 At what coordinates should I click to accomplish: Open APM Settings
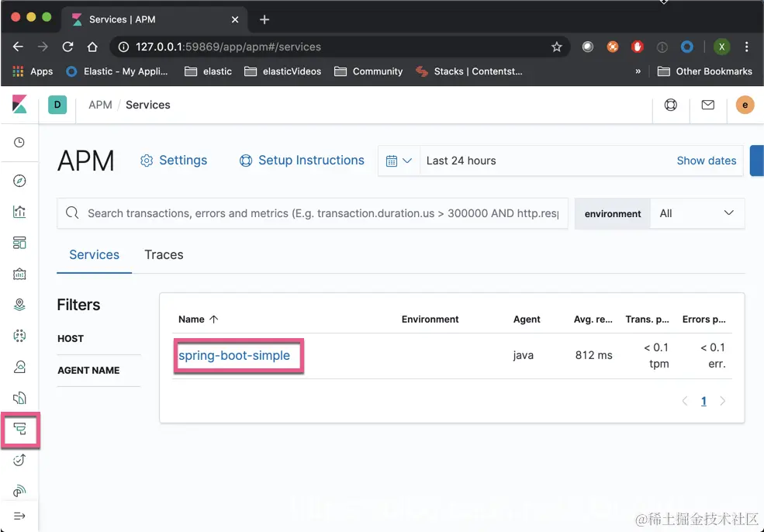[x=174, y=161]
